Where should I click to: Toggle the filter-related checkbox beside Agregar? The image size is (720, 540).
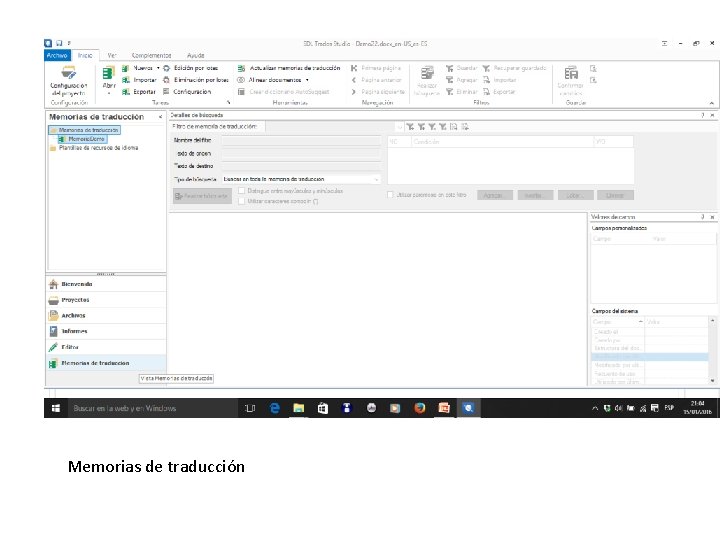pos(390,195)
